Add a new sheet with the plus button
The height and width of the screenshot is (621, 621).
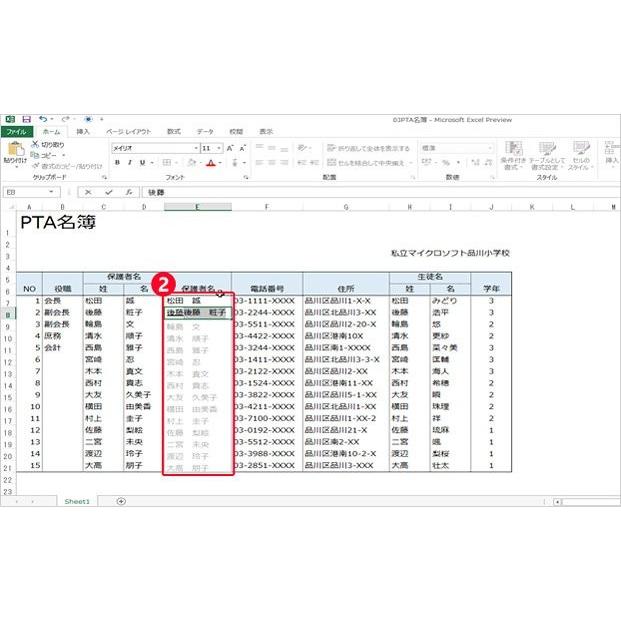[x=121, y=501]
